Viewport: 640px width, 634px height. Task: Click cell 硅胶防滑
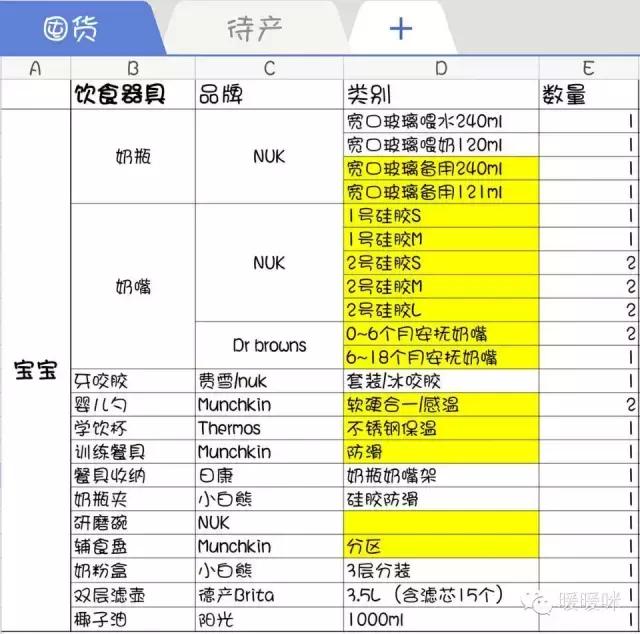pos(441,499)
